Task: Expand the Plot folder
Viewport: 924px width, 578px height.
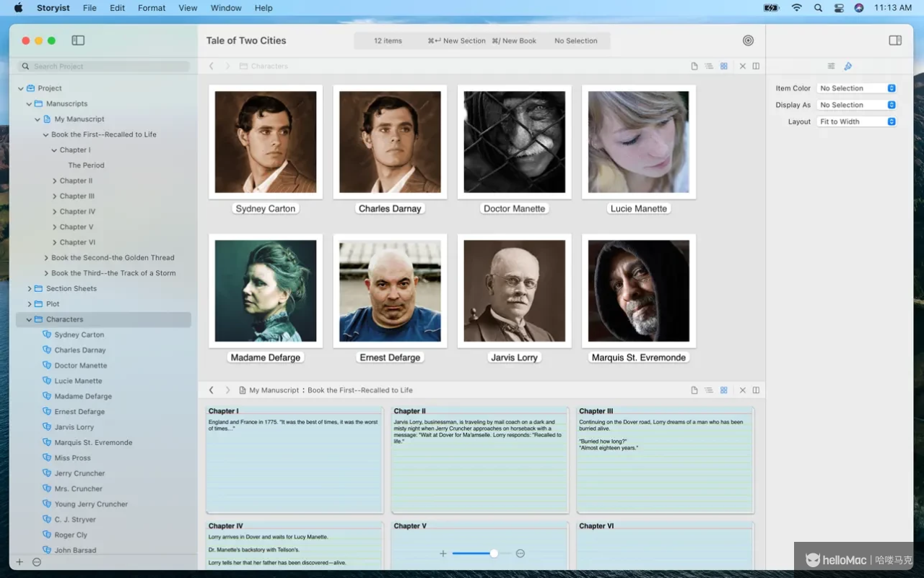Action: [x=30, y=304]
